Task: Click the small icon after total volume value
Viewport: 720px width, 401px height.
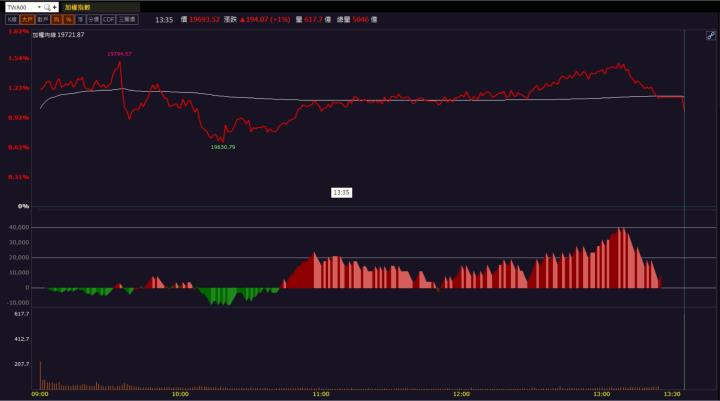Action: click(375, 18)
